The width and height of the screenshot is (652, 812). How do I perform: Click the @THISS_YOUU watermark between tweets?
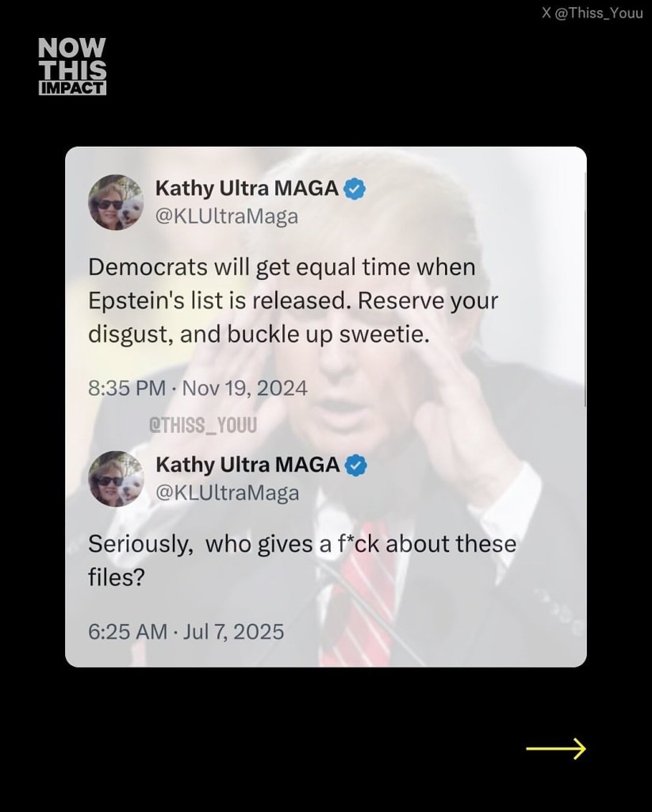coord(203,426)
